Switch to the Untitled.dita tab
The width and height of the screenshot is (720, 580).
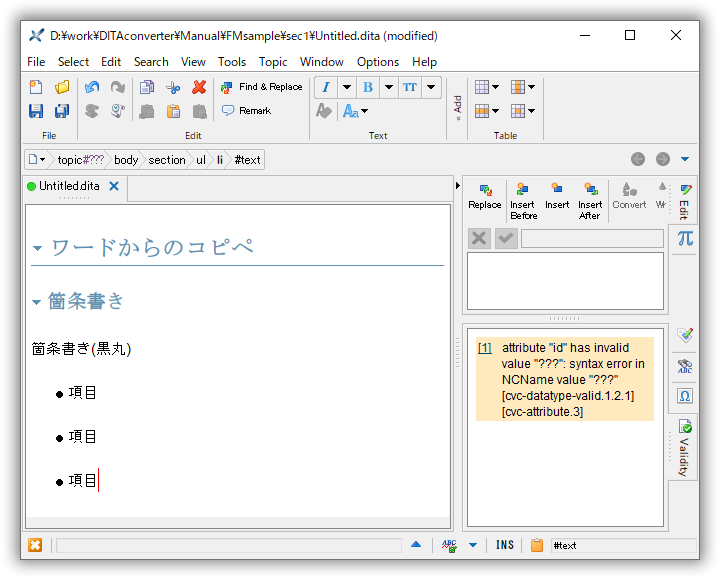pyautogui.click(x=69, y=186)
